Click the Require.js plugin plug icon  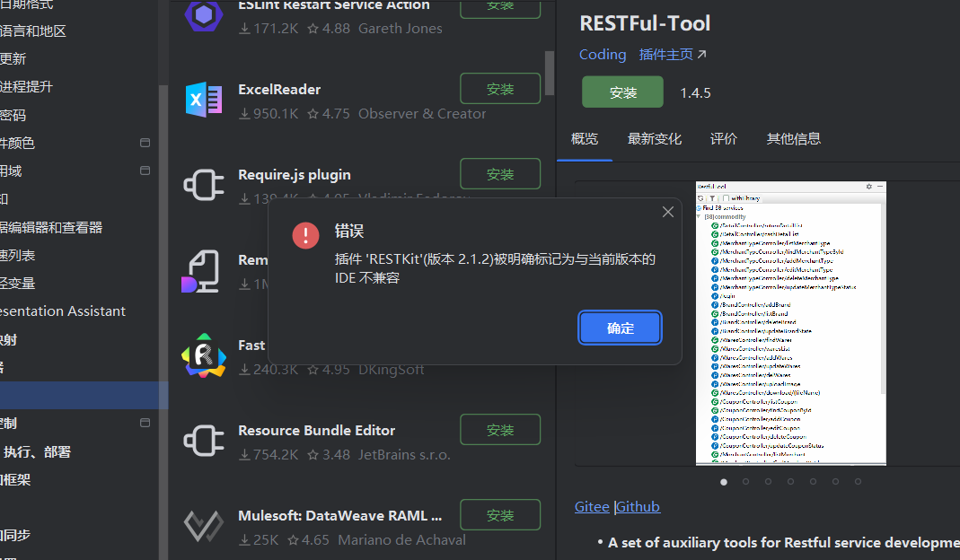(204, 185)
